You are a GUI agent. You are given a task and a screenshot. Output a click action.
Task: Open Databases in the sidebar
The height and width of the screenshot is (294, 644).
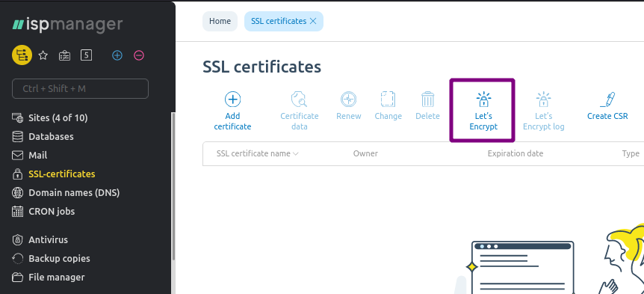(x=51, y=136)
